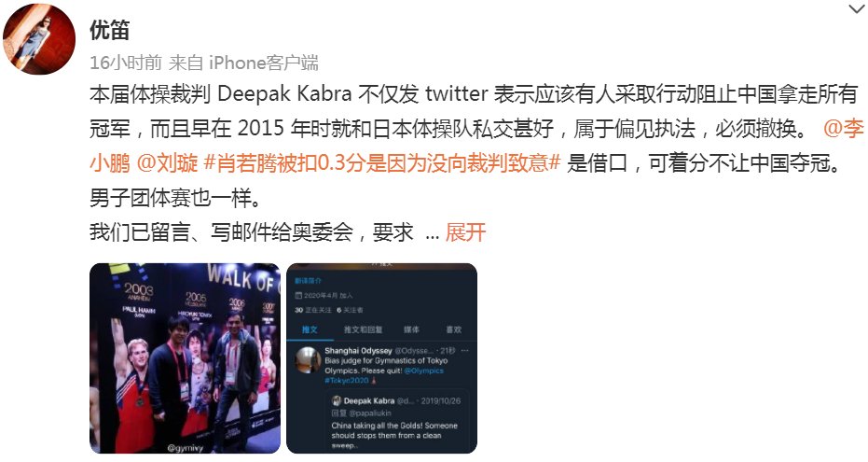Open the post options chevron menu
868x462 pixels.
pos(856,8)
